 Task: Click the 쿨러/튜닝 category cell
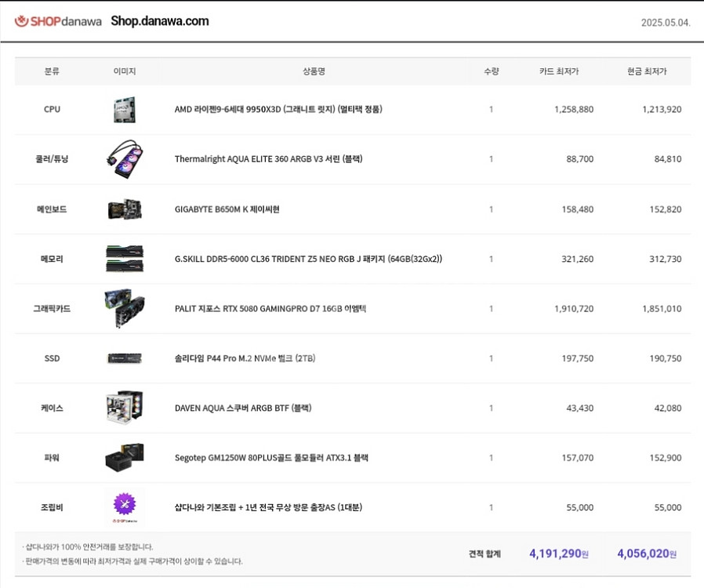(x=52, y=159)
